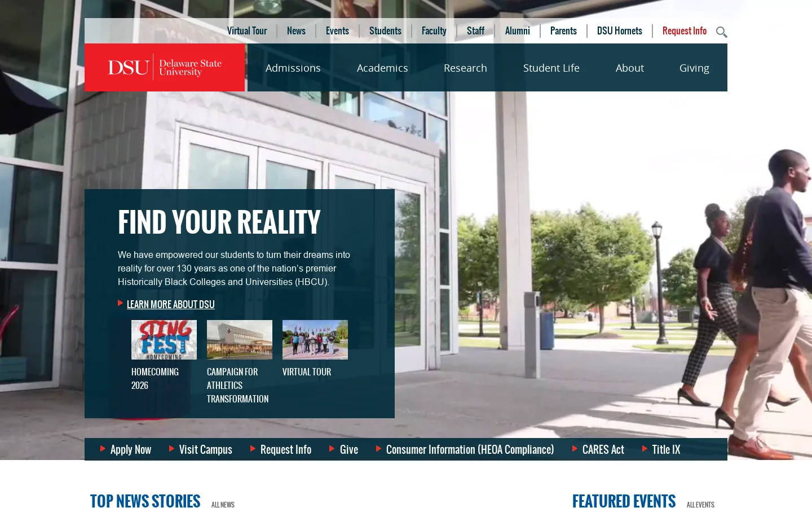Click the DSU Delaware State University logo
This screenshot has height=508, width=812.
click(165, 67)
